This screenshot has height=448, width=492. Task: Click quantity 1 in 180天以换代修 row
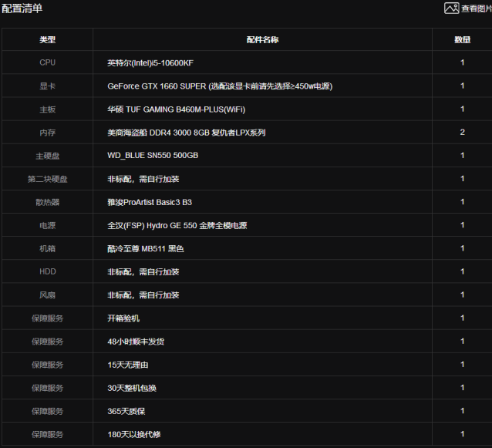462,434
